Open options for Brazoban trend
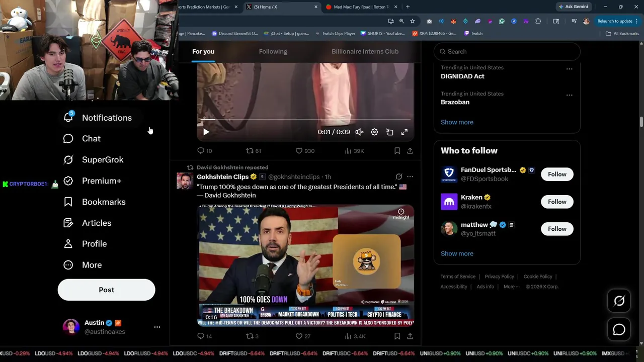The image size is (644, 362). [x=569, y=95]
